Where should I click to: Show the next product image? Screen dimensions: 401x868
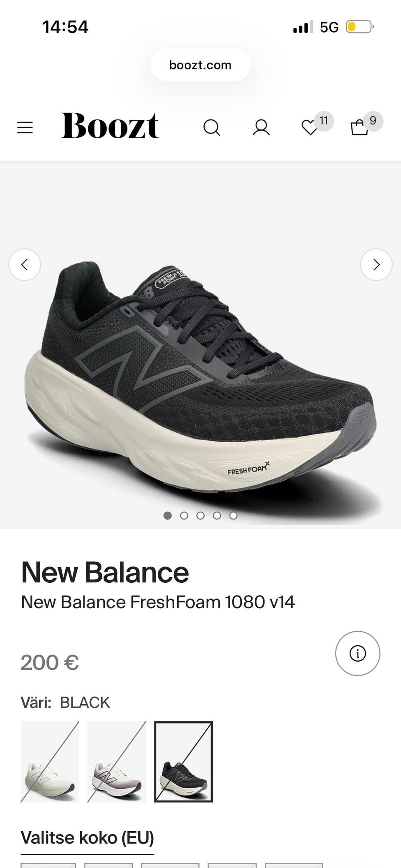(376, 264)
